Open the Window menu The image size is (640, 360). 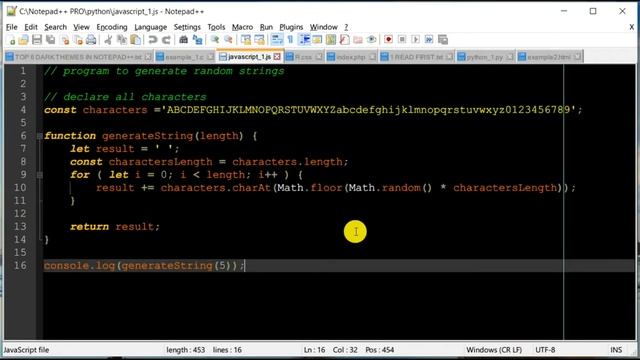click(x=324, y=27)
